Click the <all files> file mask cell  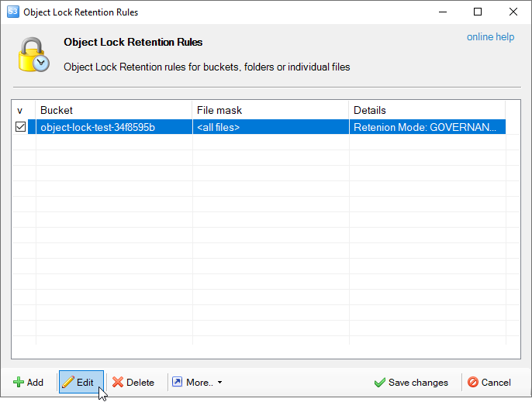pyautogui.click(x=271, y=127)
